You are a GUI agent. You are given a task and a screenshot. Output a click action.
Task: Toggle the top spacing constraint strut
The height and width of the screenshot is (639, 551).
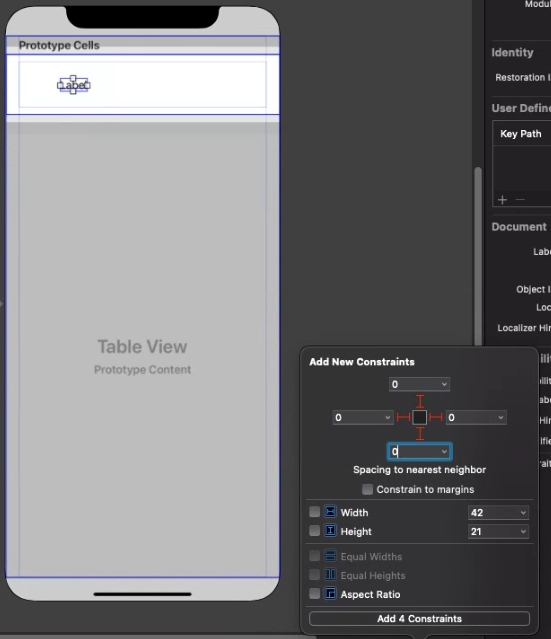tap(420, 401)
